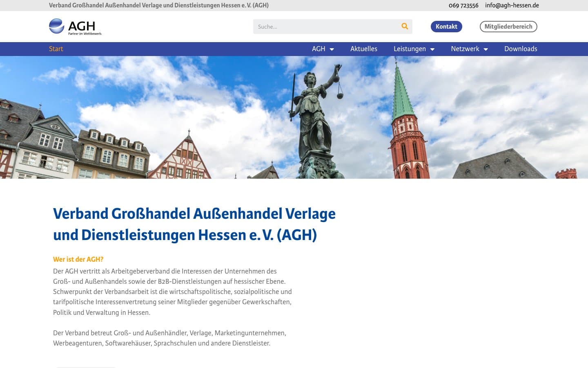
Task: Open the Mitgliederbereich button
Action: (x=508, y=27)
